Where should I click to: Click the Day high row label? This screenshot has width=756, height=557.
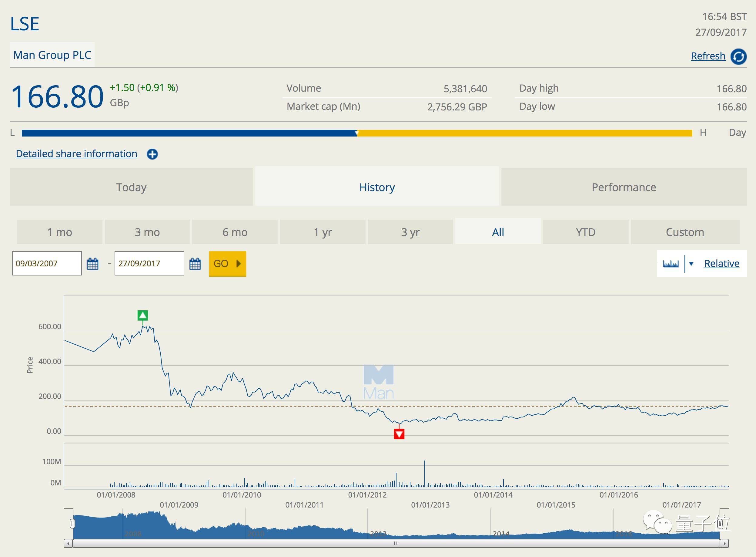click(539, 88)
